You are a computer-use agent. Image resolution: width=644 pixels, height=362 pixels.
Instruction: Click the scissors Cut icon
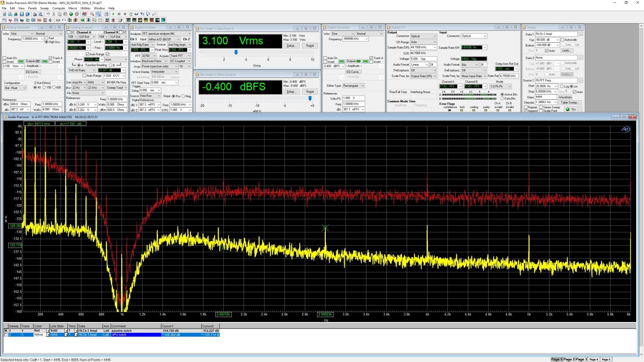click(54, 14)
